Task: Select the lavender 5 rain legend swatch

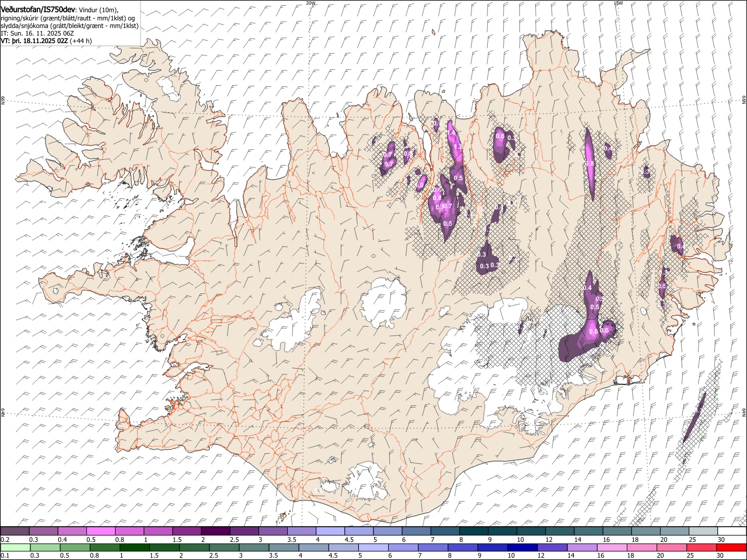Action: pyautogui.click(x=373, y=548)
